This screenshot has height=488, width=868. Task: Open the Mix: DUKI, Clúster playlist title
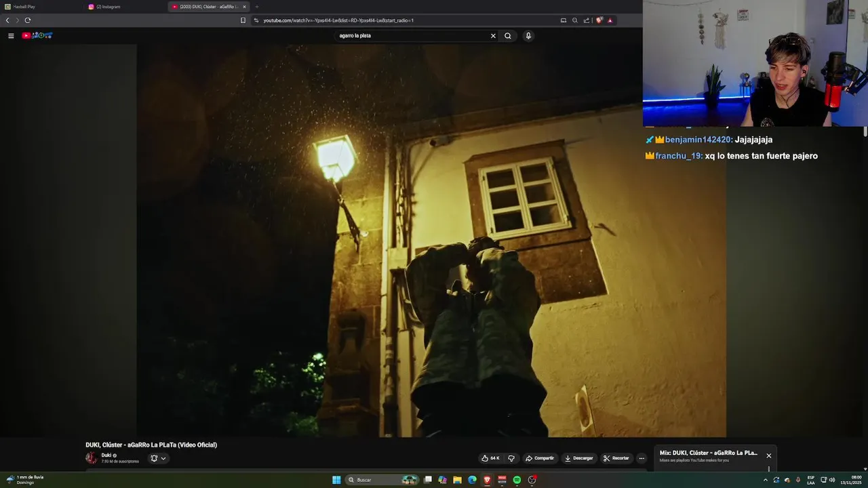coord(709,453)
